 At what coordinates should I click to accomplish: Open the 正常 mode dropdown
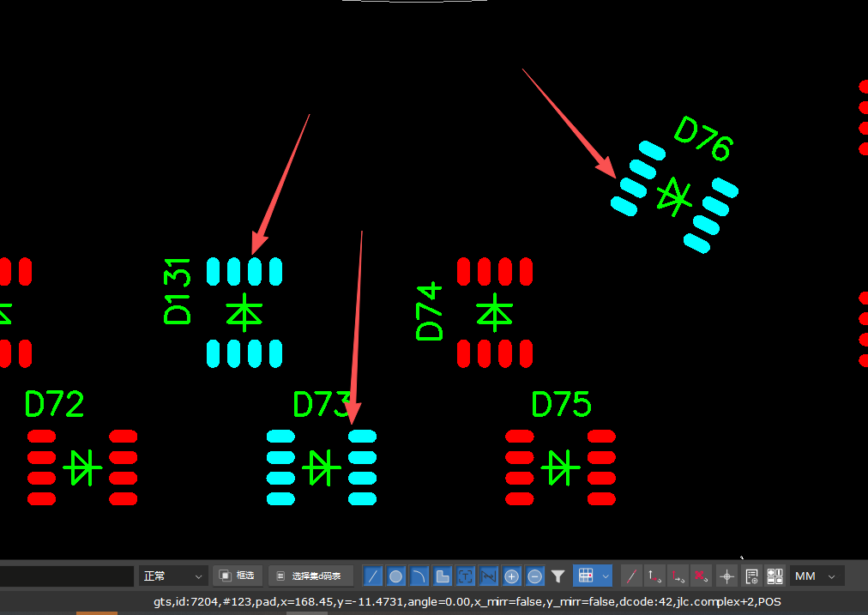pos(173,576)
